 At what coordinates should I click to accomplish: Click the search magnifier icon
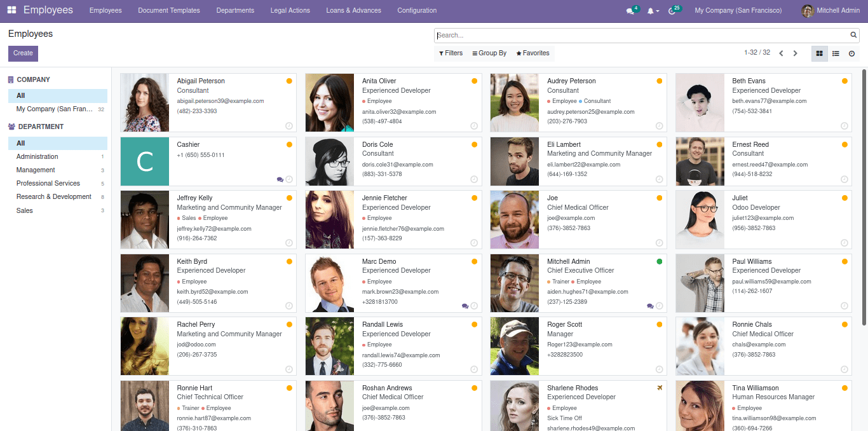click(854, 36)
